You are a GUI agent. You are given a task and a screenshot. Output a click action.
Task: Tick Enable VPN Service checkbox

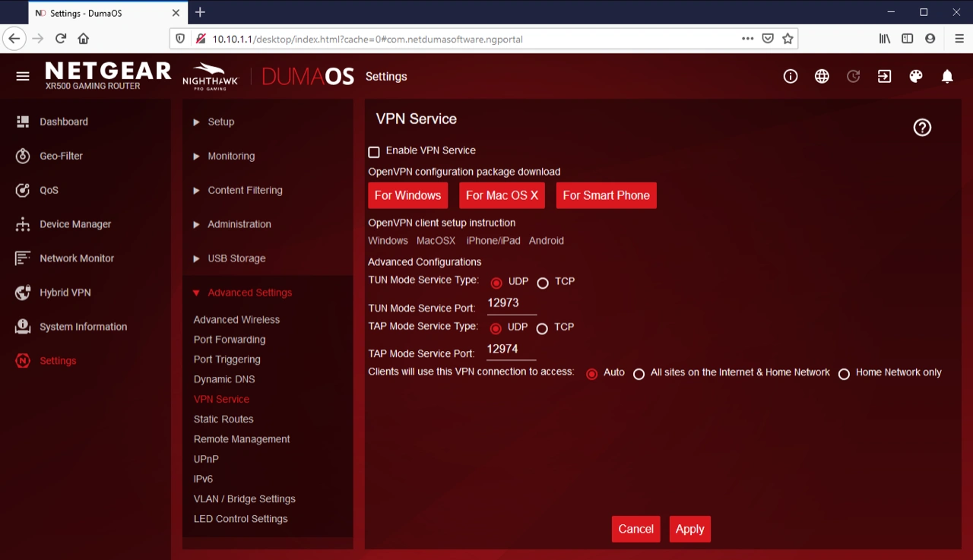tap(374, 152)
